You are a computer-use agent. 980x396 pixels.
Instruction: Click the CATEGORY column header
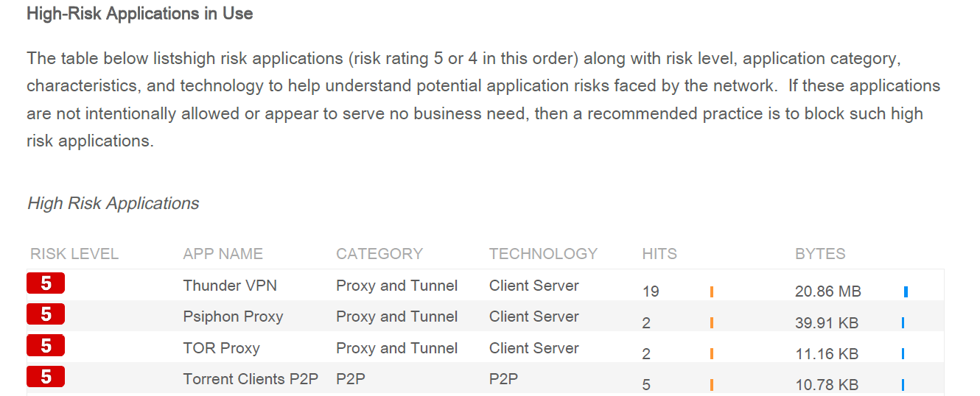pos(379,254)
